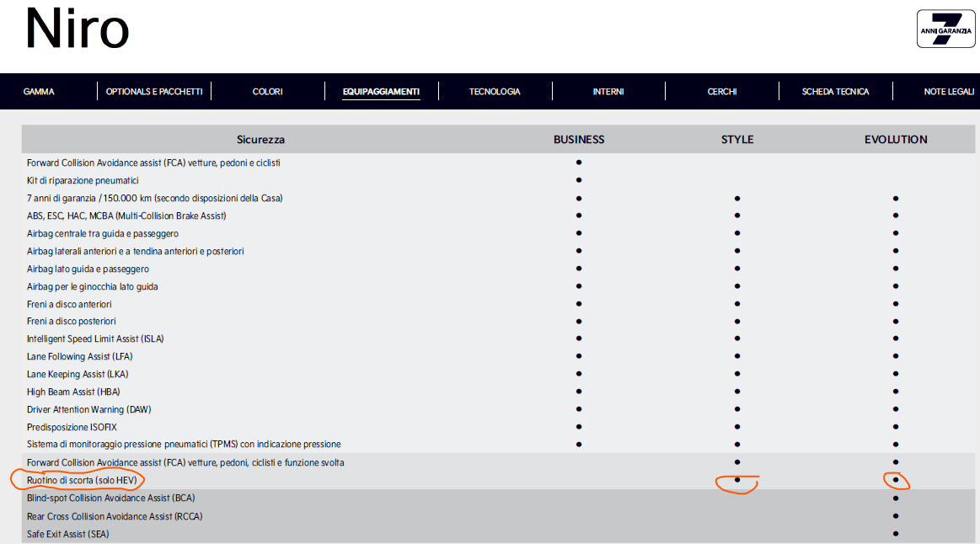The image size is (980, 544).
Task: Select the EQUIPAGGIAMENTI tab
Action: [381, 92]
